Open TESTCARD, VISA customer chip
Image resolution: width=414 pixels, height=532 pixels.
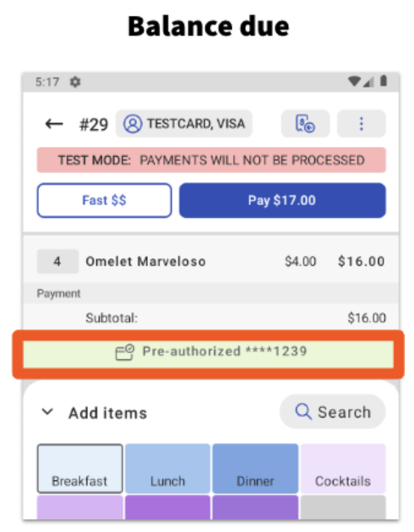click(x=184, y=124)
